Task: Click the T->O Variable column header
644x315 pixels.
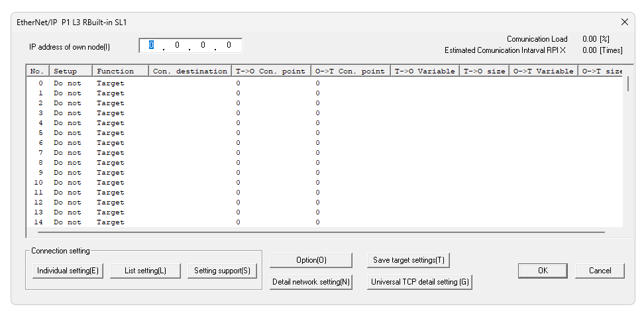Action: tap(425, 71)
